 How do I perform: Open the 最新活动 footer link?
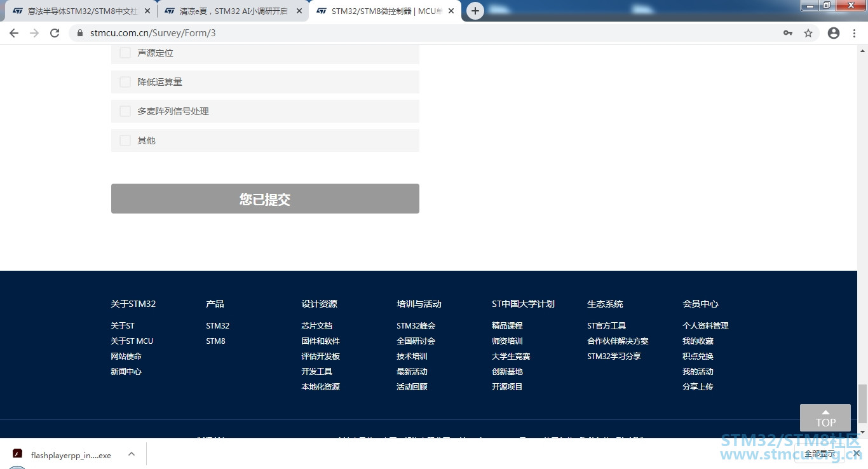[x=412, y=372]
